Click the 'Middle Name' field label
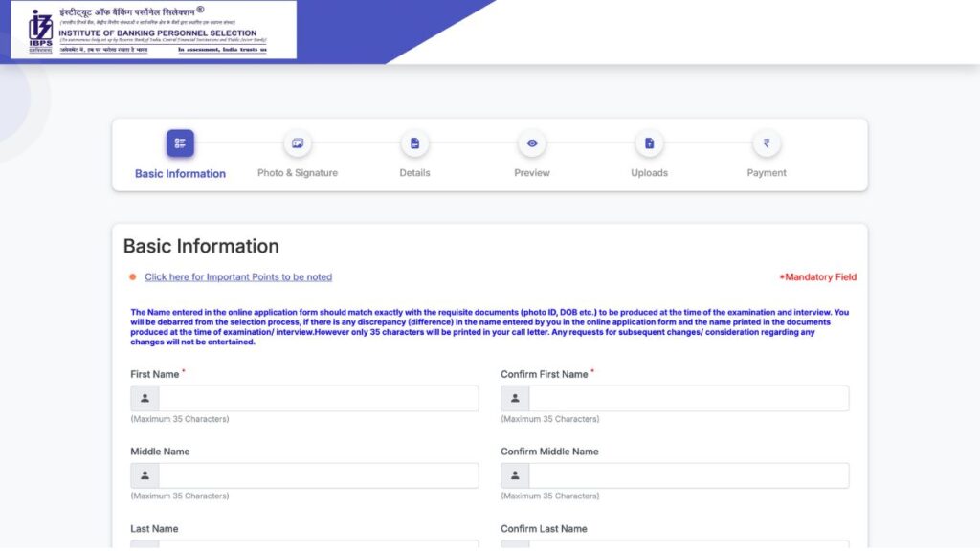This screenshot has width=980, height=551. coord(160,452)
